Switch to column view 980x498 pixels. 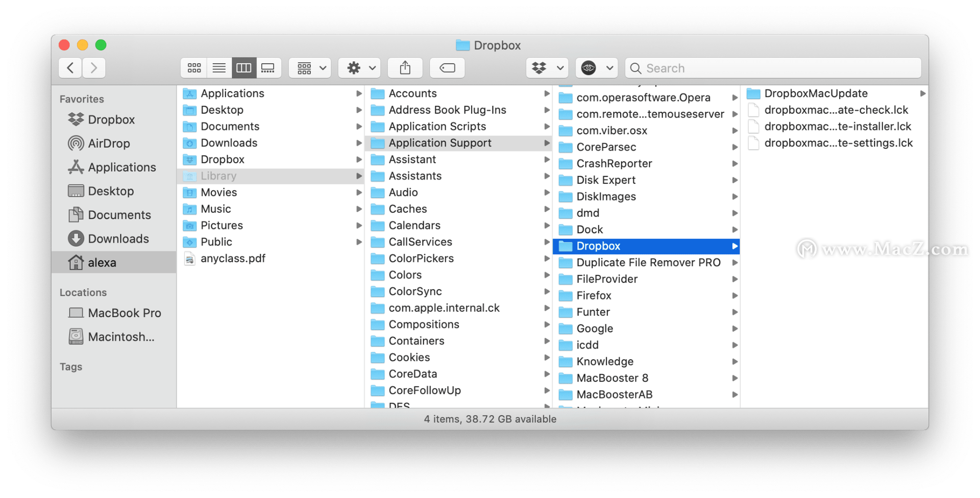click(x=244, y=68)
